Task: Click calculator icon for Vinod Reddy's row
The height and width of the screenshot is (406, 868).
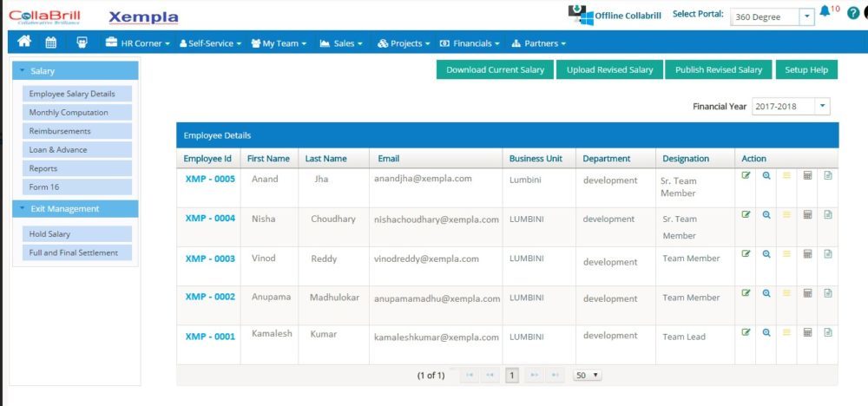Action: (x=807, y=253)
